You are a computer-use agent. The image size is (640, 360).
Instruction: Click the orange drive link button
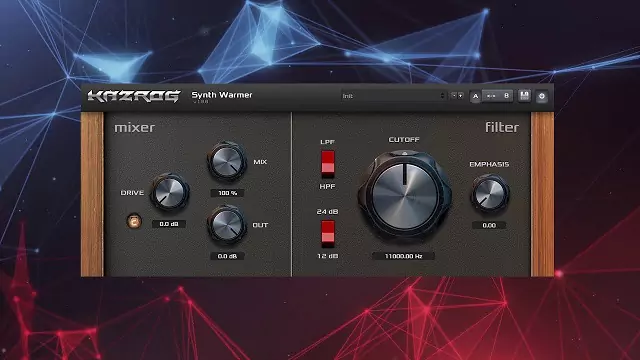pos(134,221)
